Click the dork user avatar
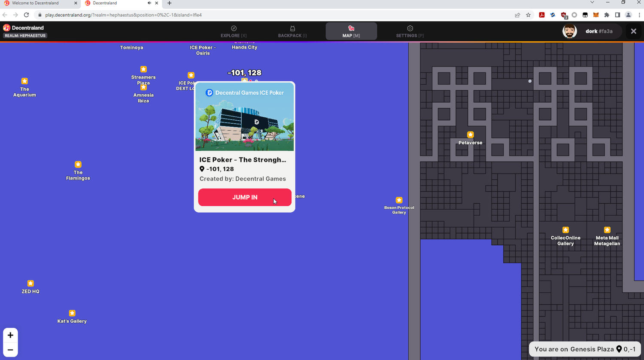 point(570,31)
